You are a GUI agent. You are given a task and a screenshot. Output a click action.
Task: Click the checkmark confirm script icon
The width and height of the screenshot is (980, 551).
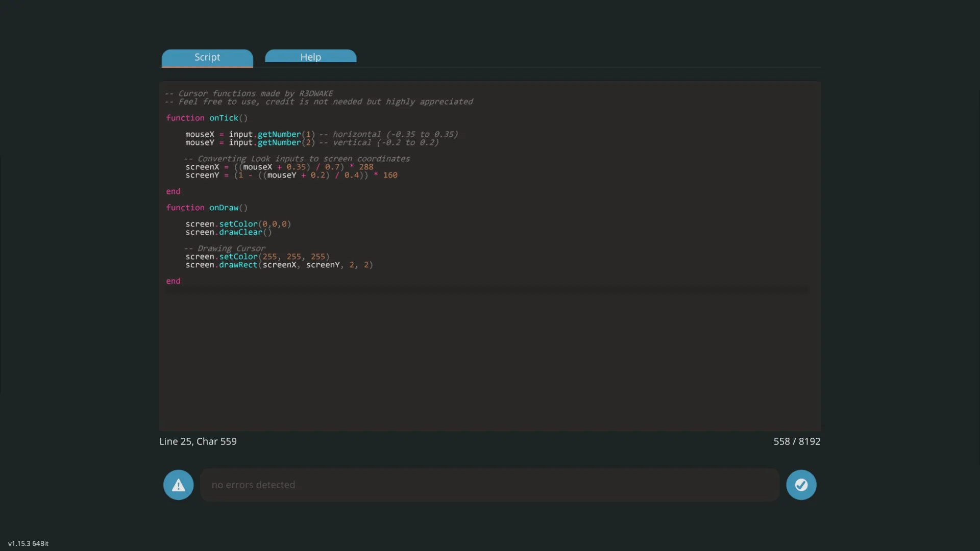click(801, 485)
